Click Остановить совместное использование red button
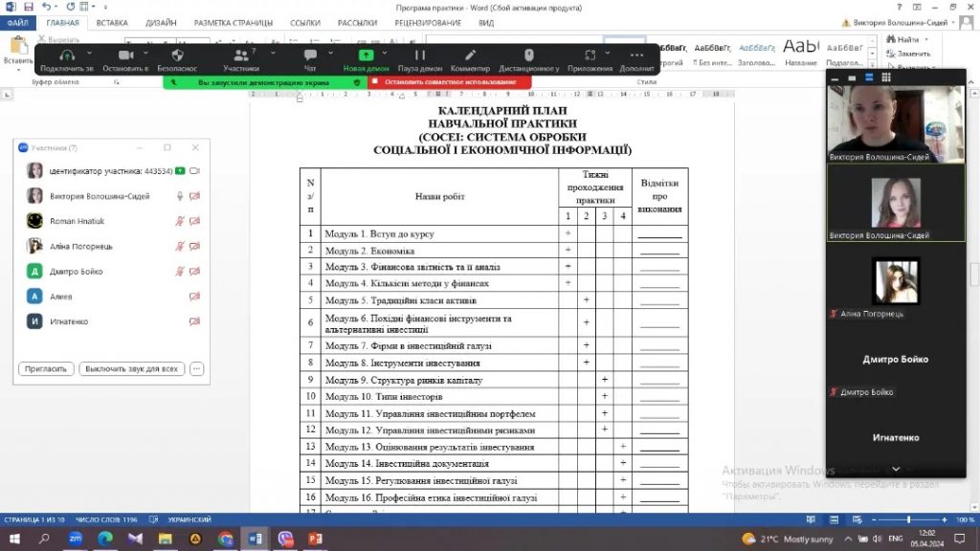 tap(450, 82)
